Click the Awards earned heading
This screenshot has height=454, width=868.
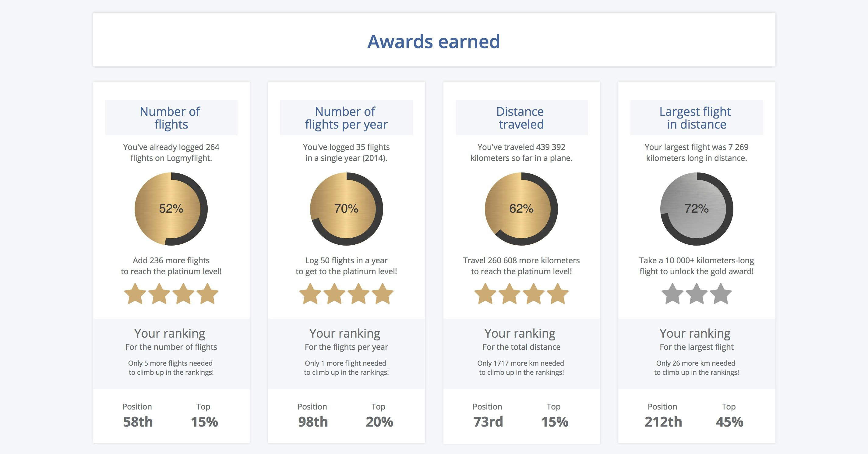point(434,41)
